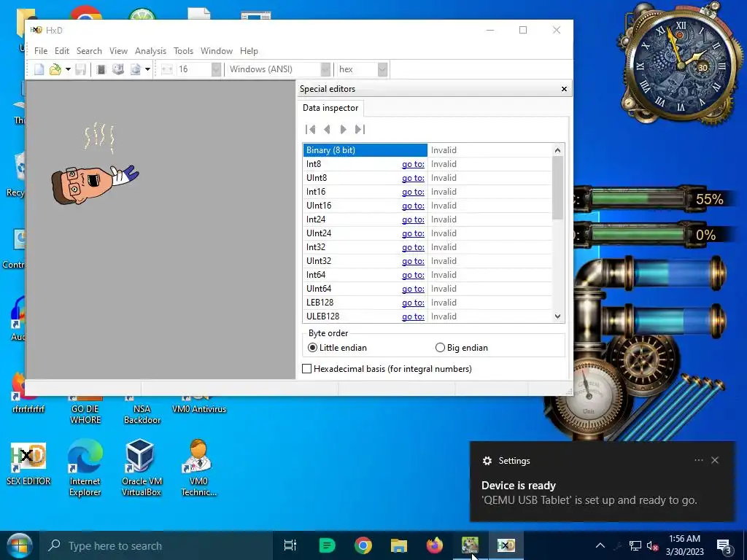Click the greyed-out Save floppy icon
Viewport: 747px width, 560px height.
[x=80, y=69]
